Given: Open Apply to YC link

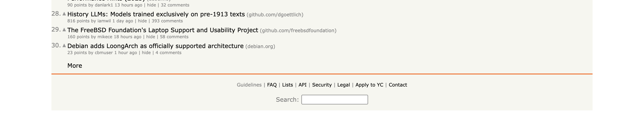Looking at the screenshot, I should (x=369, y=85).
